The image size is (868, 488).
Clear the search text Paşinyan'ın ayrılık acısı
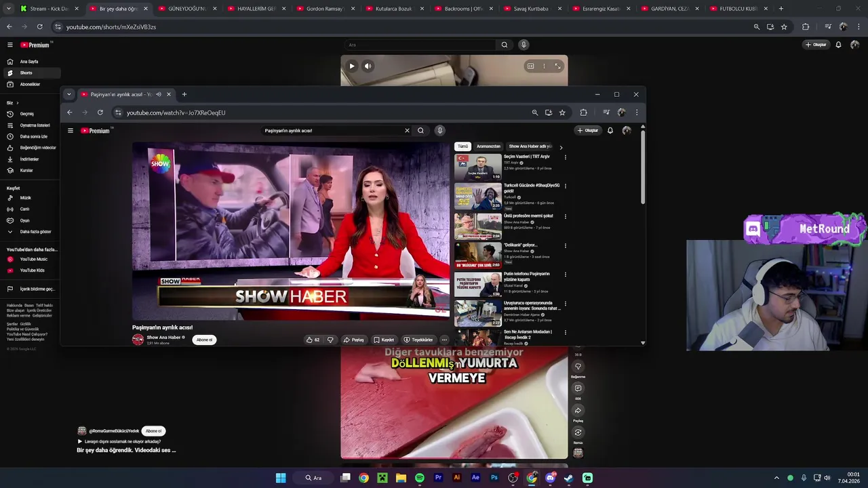tap(407, 131)
